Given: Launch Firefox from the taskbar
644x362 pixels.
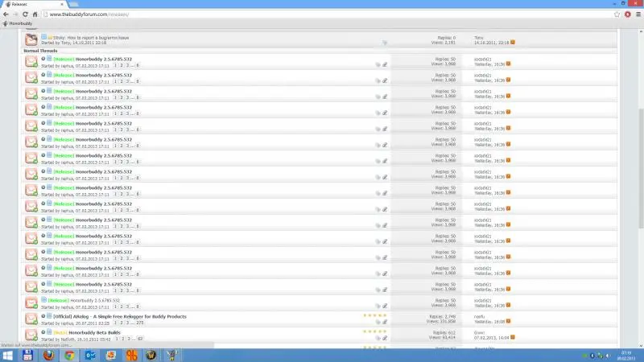Looking at the screenshot, I should (48, 356).
